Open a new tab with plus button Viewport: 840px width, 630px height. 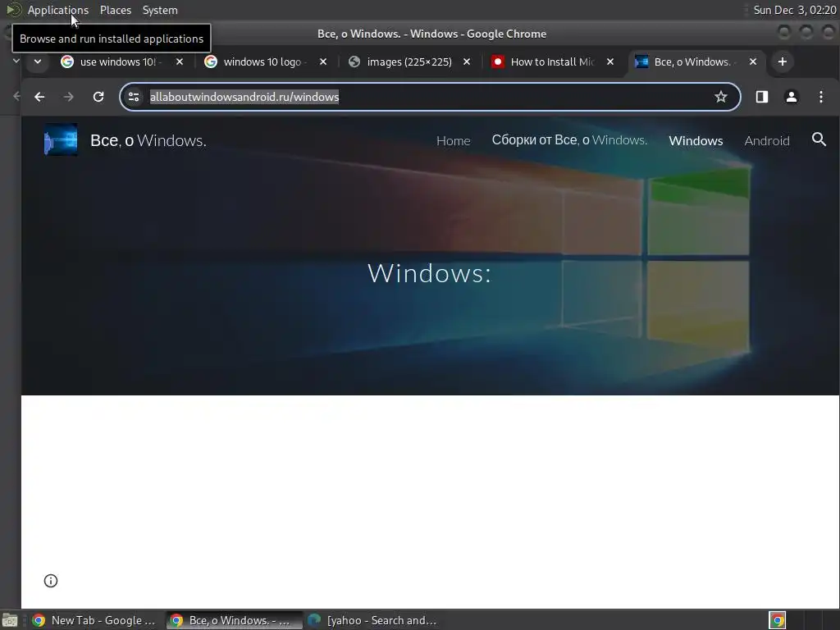[x=782, y=62]
